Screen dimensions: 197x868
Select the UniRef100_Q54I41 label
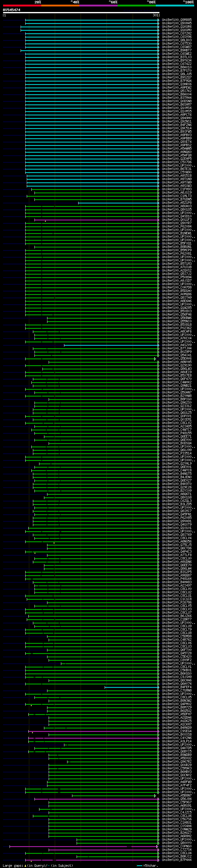pos(176,355)
